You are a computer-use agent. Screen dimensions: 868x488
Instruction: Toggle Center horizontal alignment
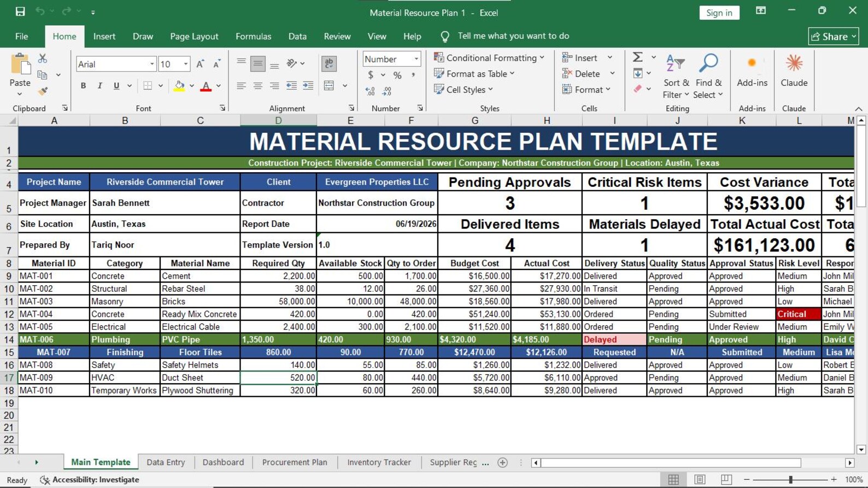click(x=257, y=86)
